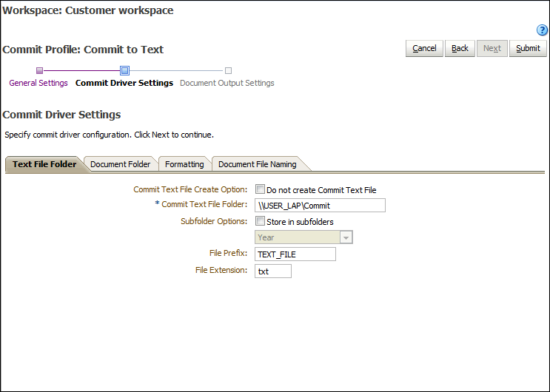Click 'Workspace: Customer workspace' title
This screenshot has height=392, width=550.
pos(87,10)
